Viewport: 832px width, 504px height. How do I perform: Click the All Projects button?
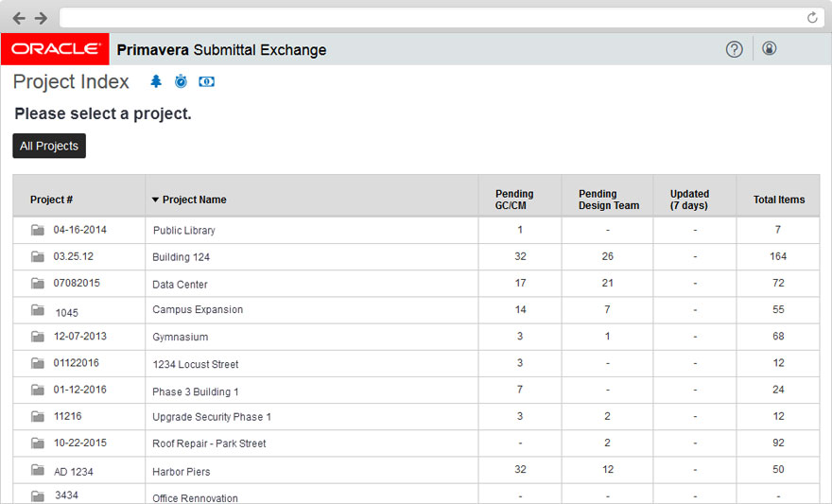click(49, 147)
